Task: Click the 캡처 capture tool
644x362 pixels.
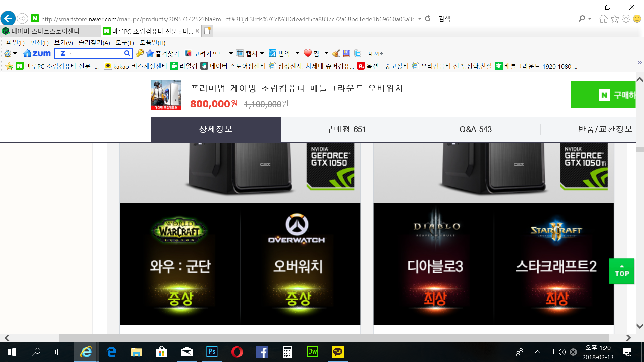Action: click(x=247, y=54)
